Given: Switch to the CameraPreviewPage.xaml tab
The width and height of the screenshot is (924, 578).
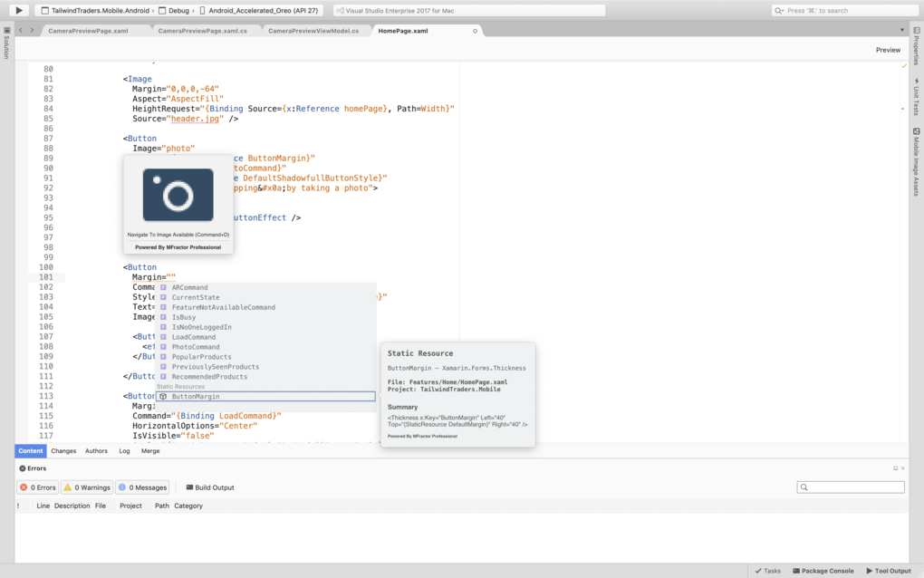Looking at the screenshot, I should click(x=89, y=31).
